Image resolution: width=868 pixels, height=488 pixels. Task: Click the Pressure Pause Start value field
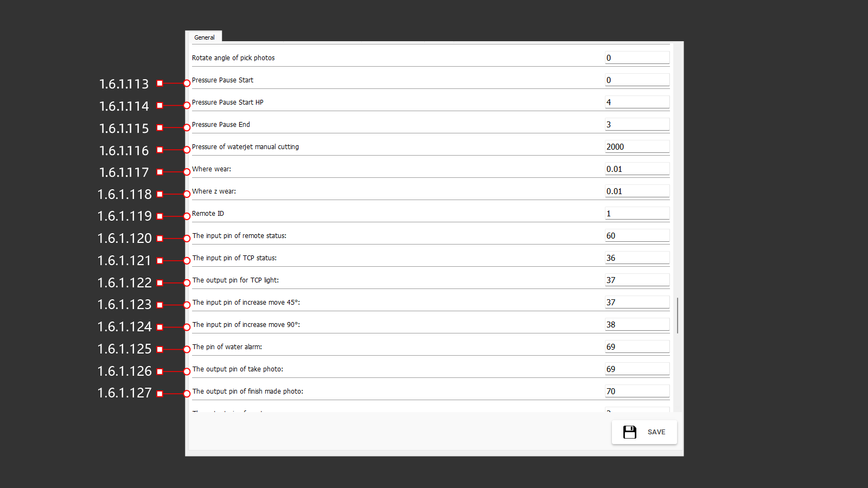pyautogui.click(x=637, y=80)
